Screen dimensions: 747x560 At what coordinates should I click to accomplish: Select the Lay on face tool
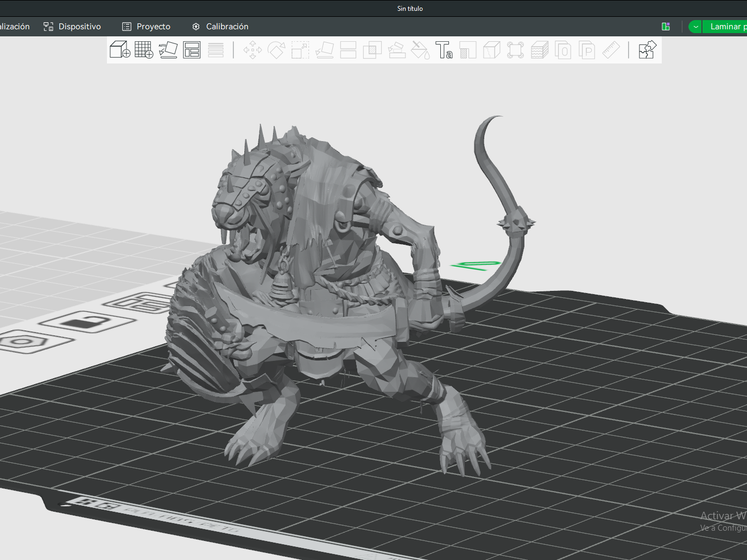click(324, 50)
